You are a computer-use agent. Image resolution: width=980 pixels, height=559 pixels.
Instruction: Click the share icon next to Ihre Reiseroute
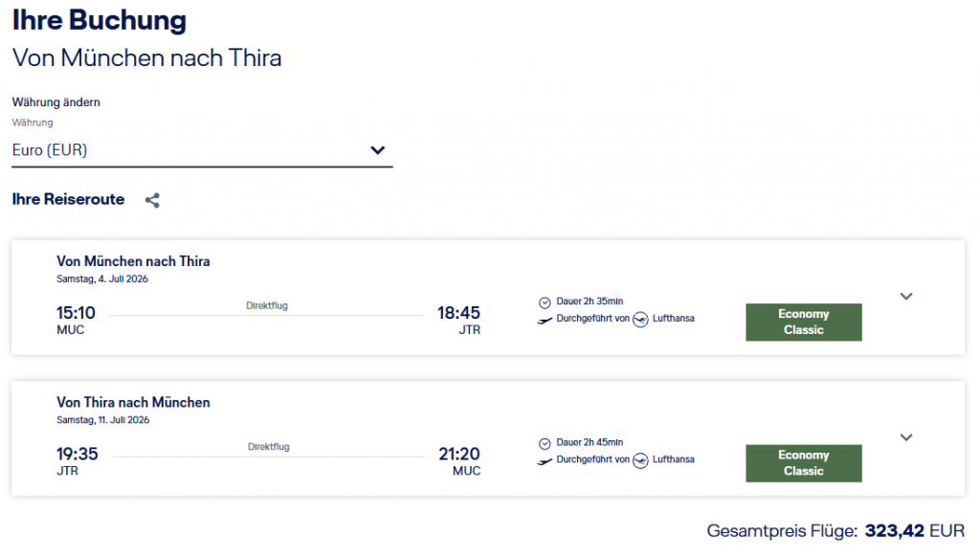click(152, 200)
